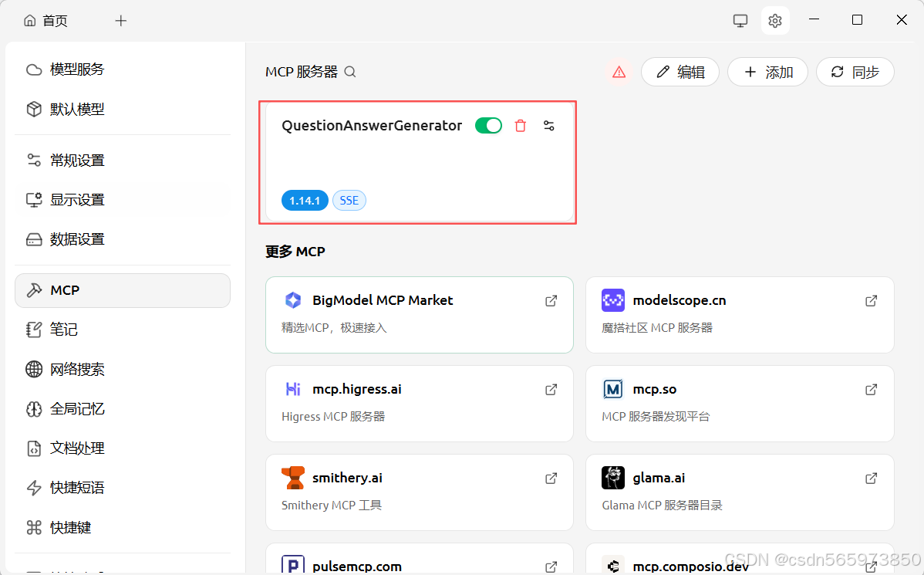This screenshot has width=924, height=575.
Task: Select the MCP sidebar item
Action: click(x=123, y=290)
